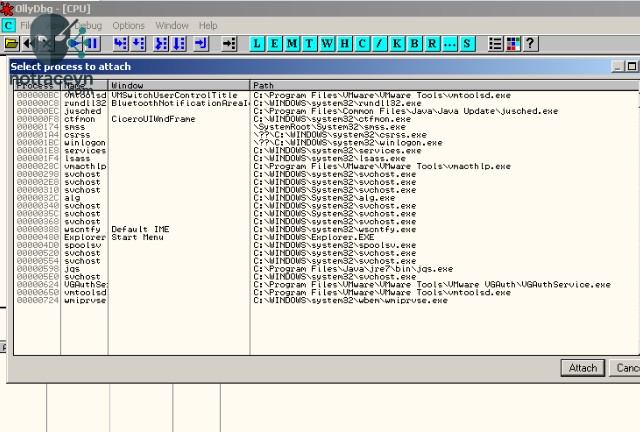
Task: Click the Step over toolbar icon
Action: [x=138, y=44]
